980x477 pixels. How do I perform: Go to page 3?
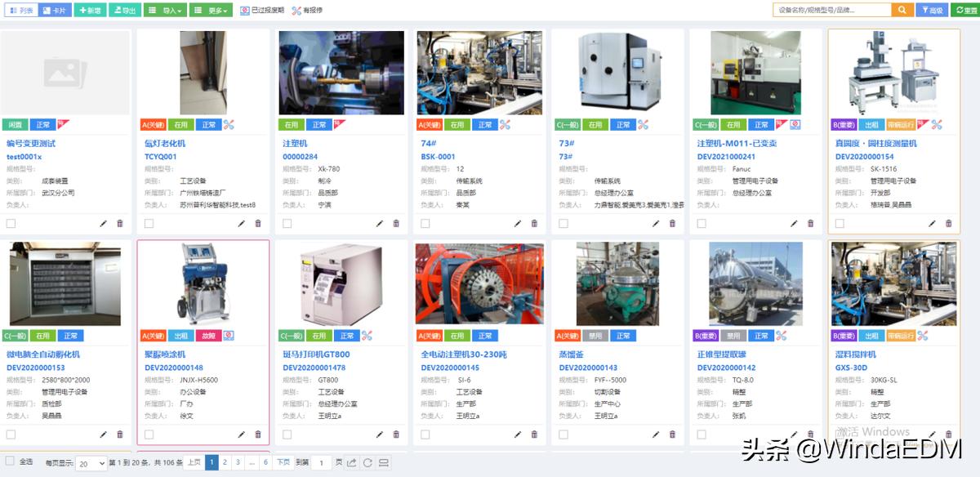238,462
